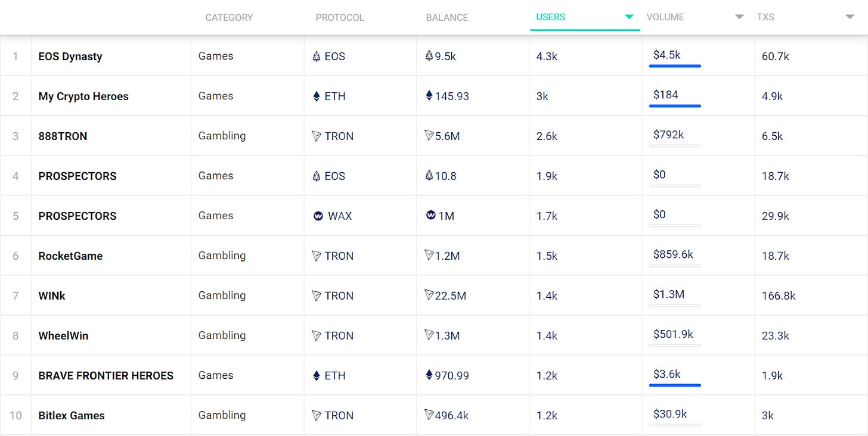Click the ETH protocol icon for BRAVE FRONTIER HEROES
The width and height of the screenshot is (868, 436).
coord(317,376)
